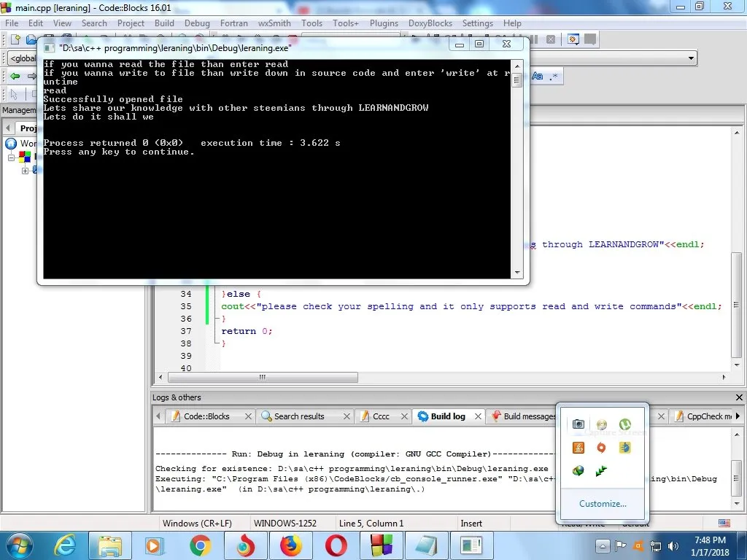Viewport: 747px width, 560px height.
Task: Open the Debug menu
Action: click(197, 23)
